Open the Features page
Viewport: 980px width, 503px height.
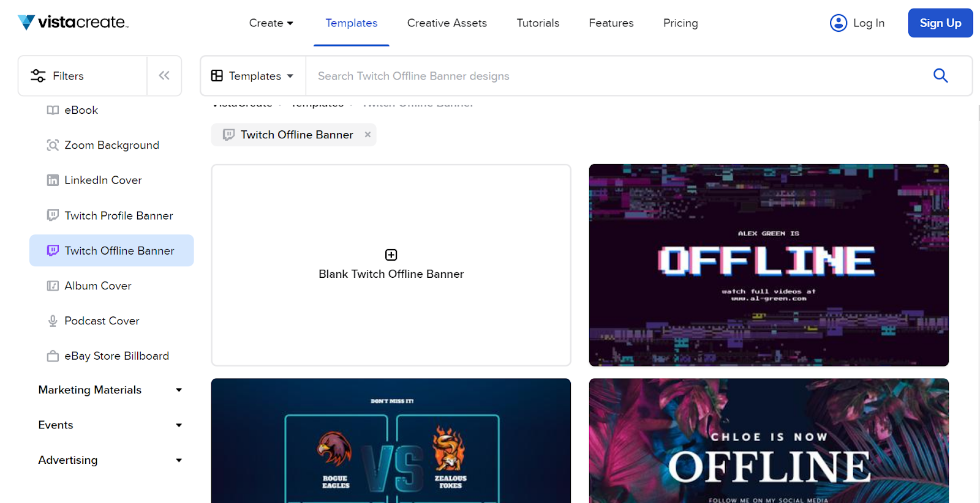[611, 23]
